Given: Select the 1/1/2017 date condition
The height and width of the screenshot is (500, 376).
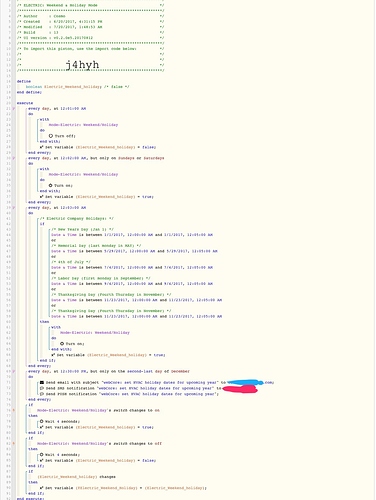Looking at the screenshot, I should tap(132, 235).
